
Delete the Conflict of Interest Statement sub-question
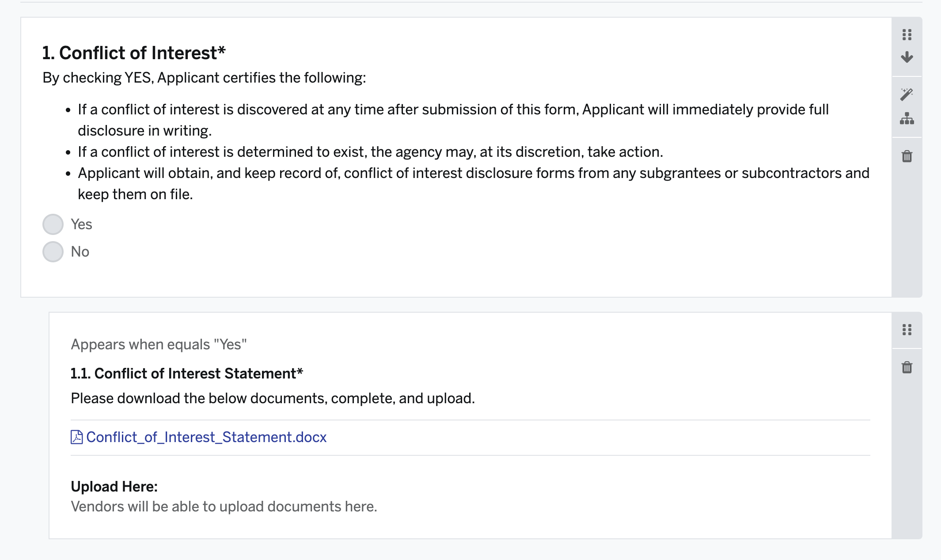(x=907, y=367)
